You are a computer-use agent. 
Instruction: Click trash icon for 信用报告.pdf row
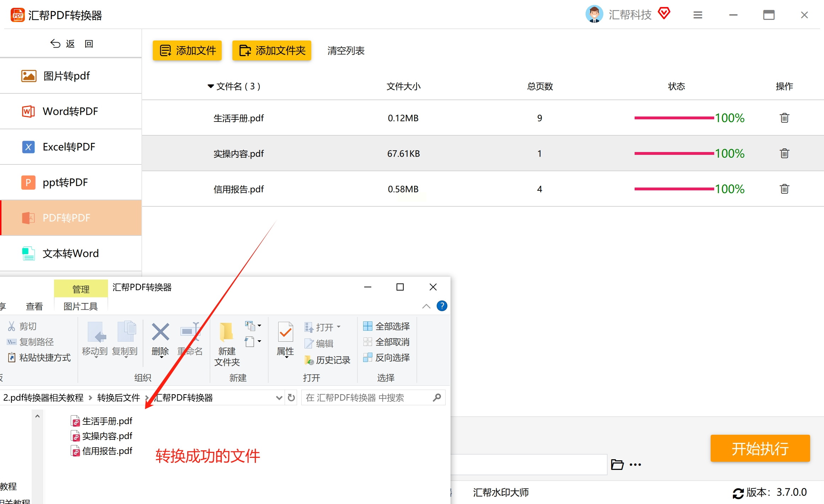[x=784, y=189]
